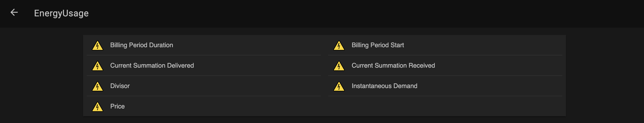Click the Divisor voltage icon
The height and width of the screenshot is (123, 644).
click(x=98, y=86)
